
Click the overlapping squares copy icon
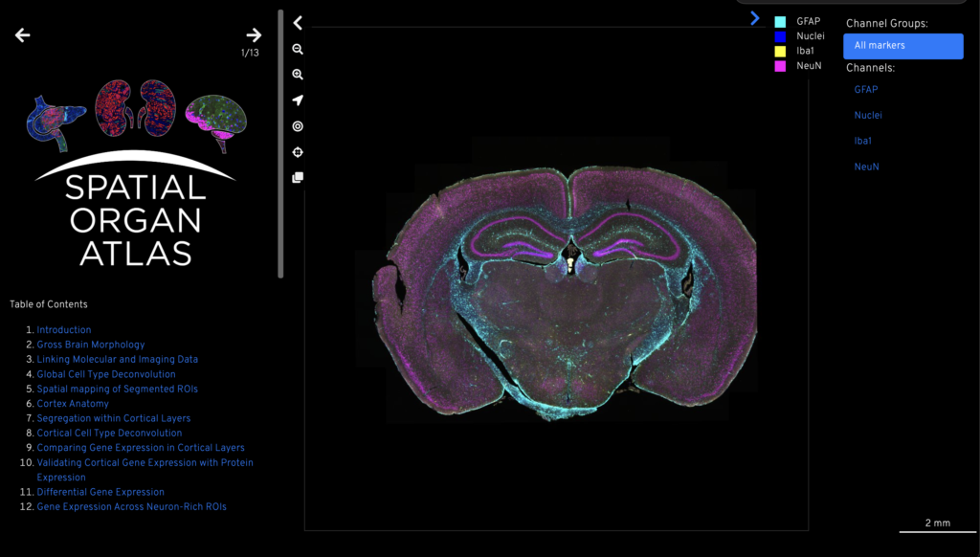(298, 177)
